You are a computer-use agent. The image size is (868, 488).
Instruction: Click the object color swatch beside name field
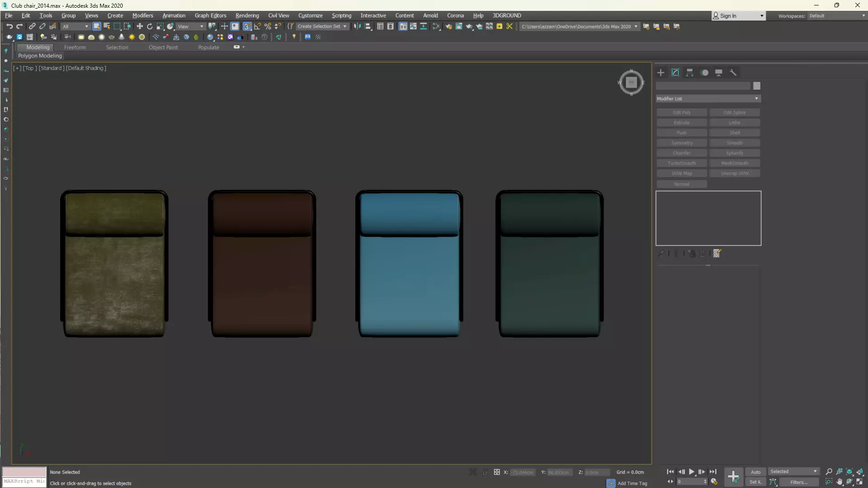click(757, 86)
